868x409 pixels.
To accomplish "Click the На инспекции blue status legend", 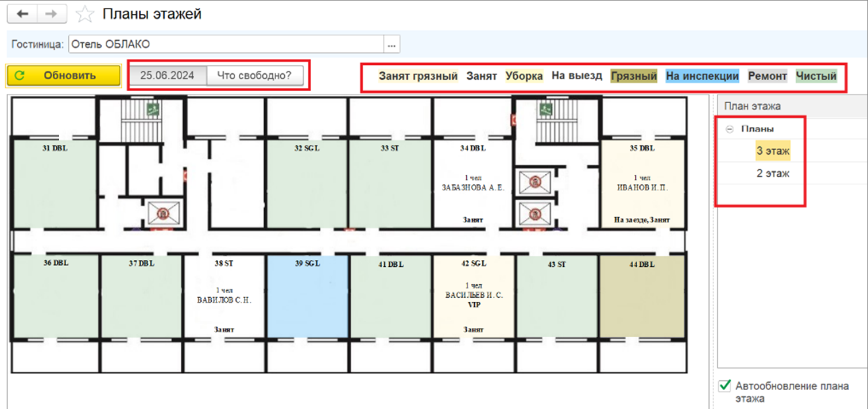I will [702, 76].
